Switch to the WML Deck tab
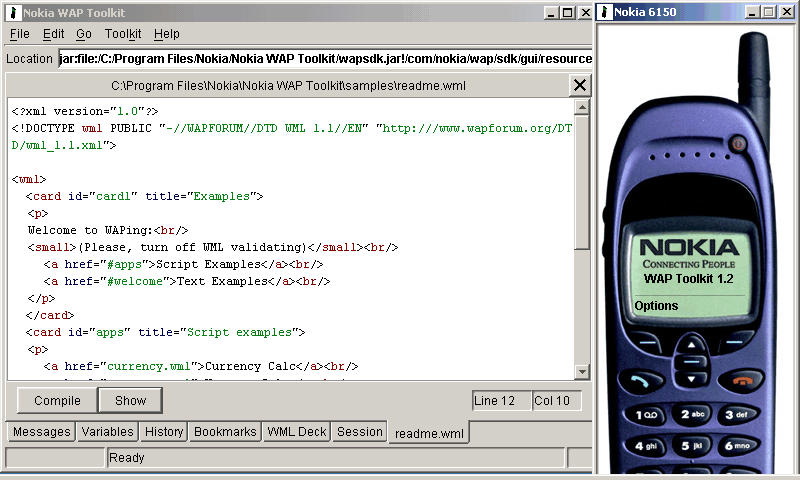This screenshot has width=800, height=480. 296,432
